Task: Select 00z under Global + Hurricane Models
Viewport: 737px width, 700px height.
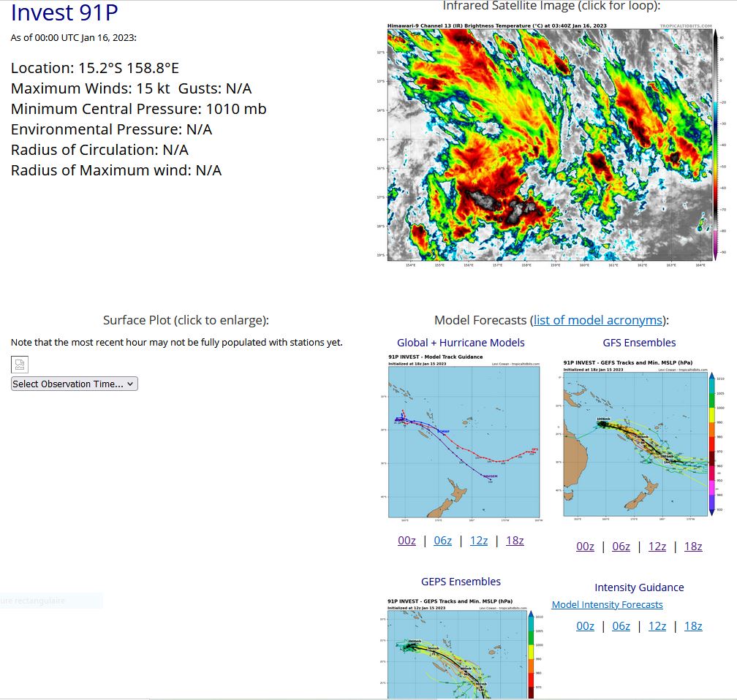Action: [407, 541]
